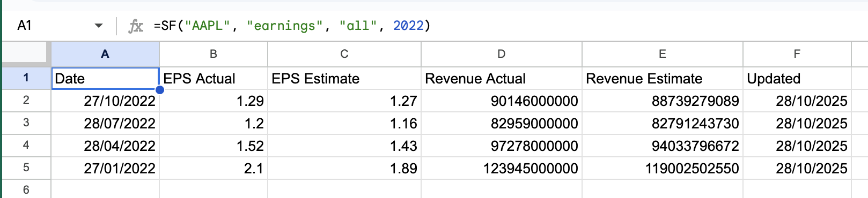The height and width of the screenshot is (198, 868).
Task: Open the Name box dropdown arrow
Action: (x=99, y=26)
